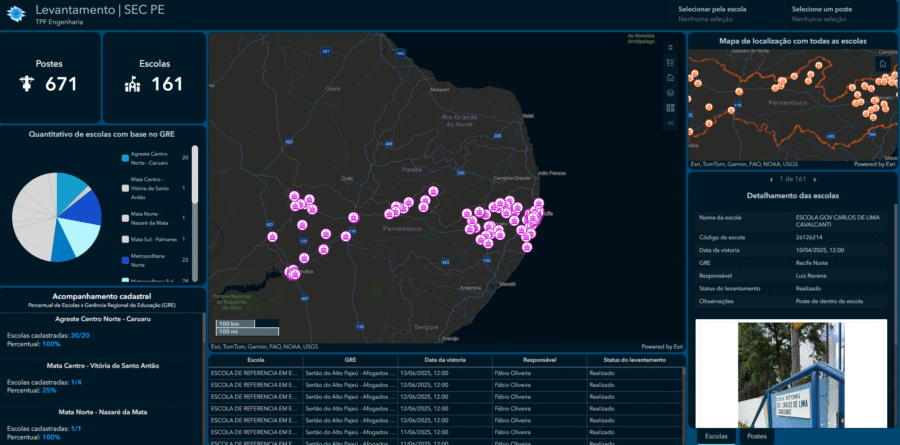The width and height of the screenshot is (900, 445).
Task: Open the basemap gallery grid icon
Action: coord(670,107)
